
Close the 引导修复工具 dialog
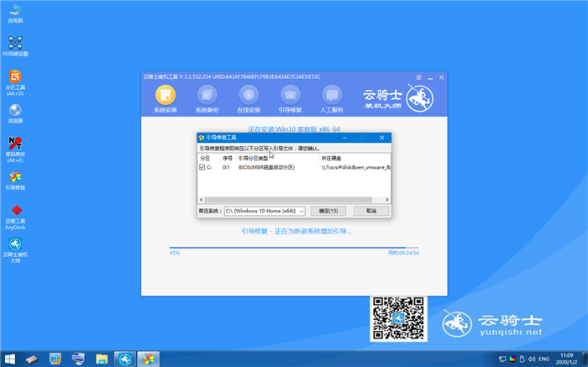coord(381,138)
